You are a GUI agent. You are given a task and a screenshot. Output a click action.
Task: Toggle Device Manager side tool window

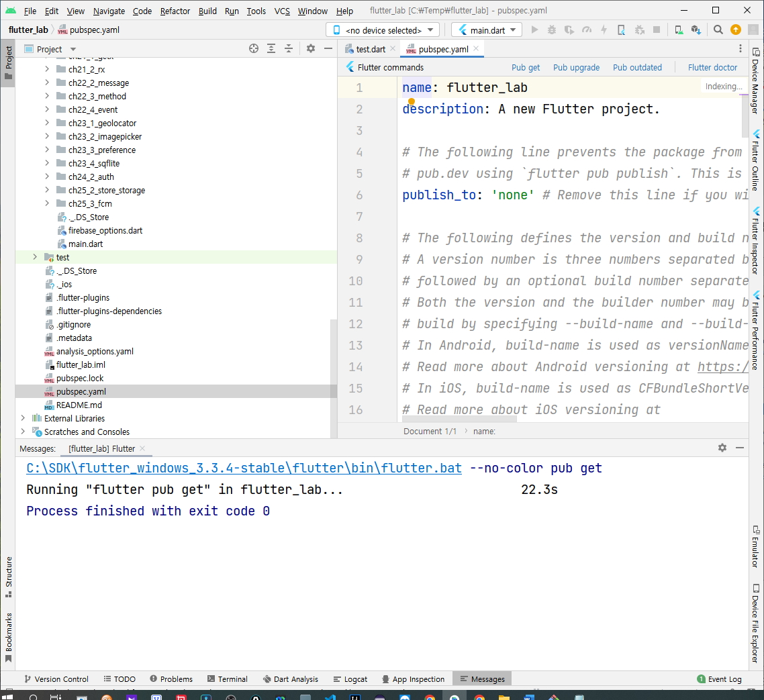756,81
